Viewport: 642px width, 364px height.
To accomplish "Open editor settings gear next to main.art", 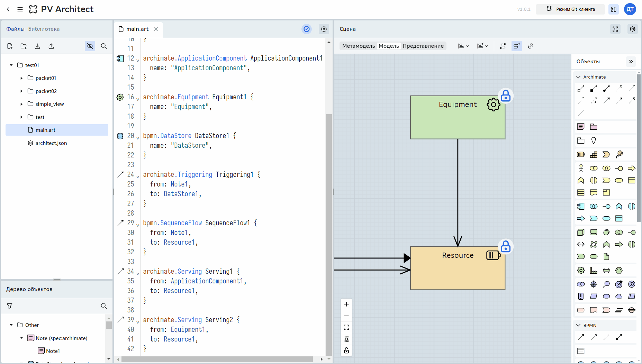I will pos(324,29).
